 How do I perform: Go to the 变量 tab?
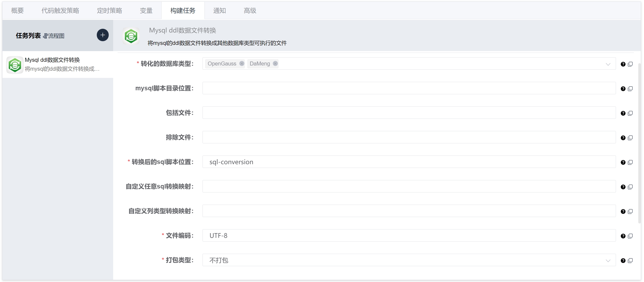(146, 10)
